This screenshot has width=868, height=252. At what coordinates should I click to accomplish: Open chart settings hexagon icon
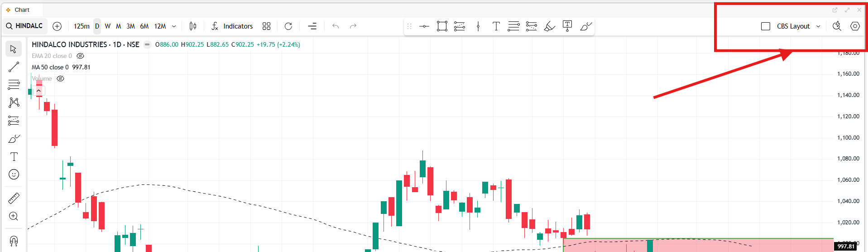(x=855, y=26)
